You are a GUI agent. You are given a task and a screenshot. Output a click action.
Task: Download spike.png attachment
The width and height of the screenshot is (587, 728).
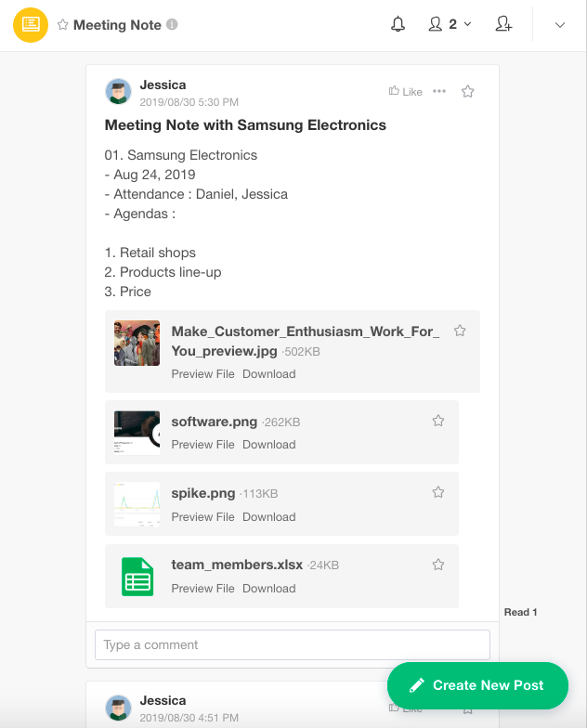pyautogui.click(x=268, y=517)
